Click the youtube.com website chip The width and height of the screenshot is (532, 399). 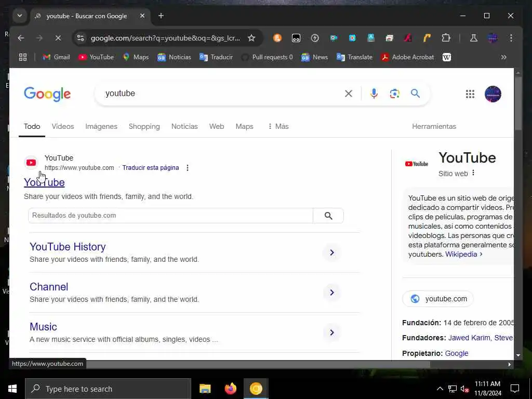[x=438, y=299]
